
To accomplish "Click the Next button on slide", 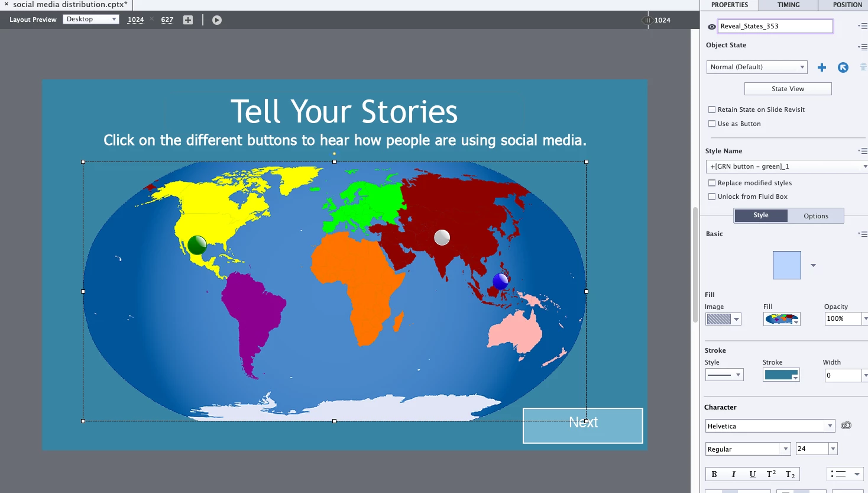I will coord(582,426).
